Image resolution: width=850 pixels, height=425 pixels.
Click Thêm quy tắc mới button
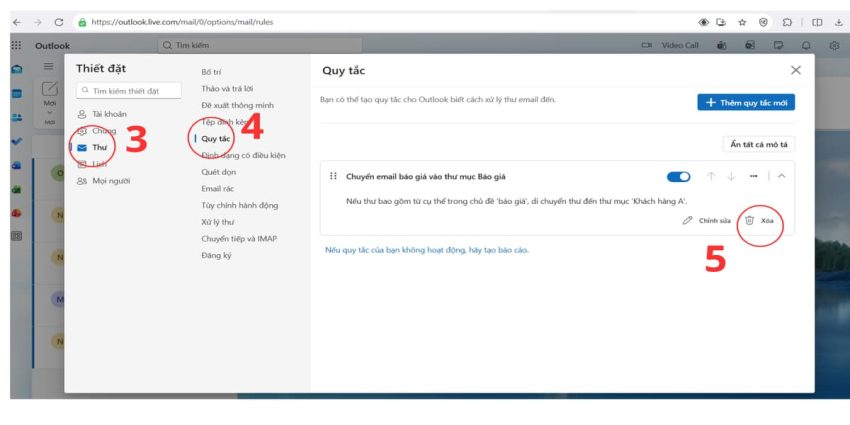tap(746, 102)
